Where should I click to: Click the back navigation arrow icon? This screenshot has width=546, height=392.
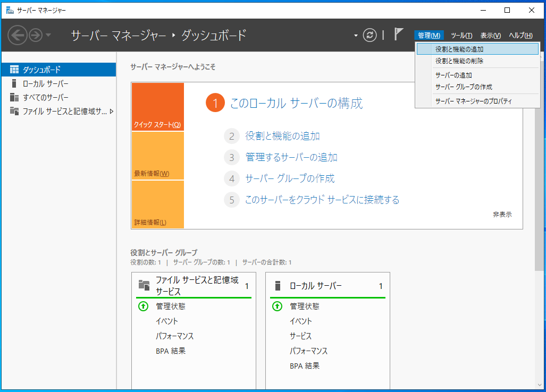point(17,35)
